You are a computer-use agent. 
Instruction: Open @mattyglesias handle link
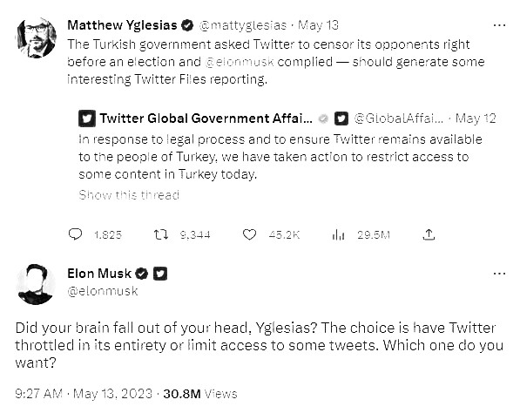243,25
